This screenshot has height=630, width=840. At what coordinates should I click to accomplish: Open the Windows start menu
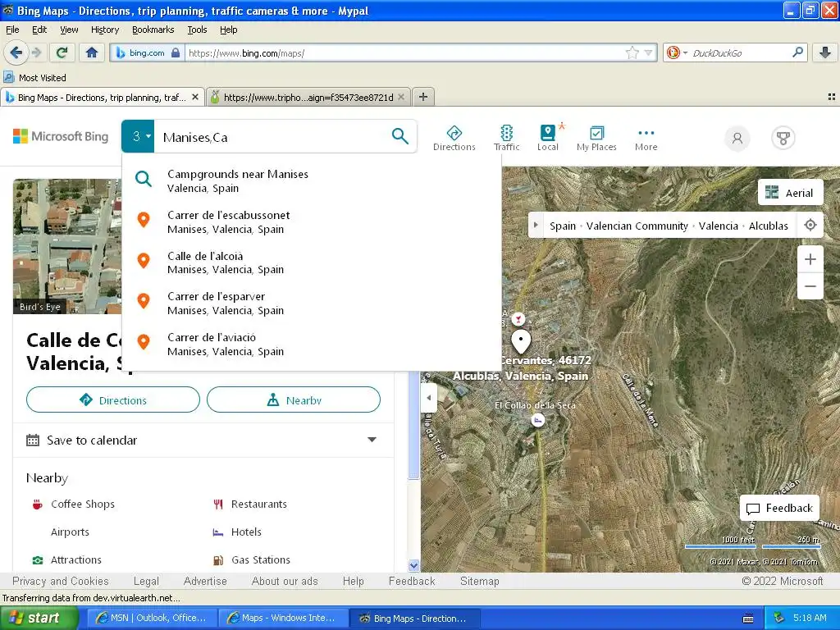39,619
